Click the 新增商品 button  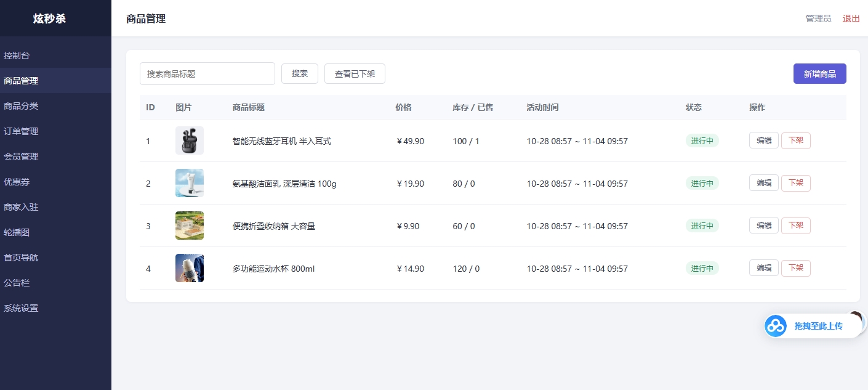click(x=819, y=73)
